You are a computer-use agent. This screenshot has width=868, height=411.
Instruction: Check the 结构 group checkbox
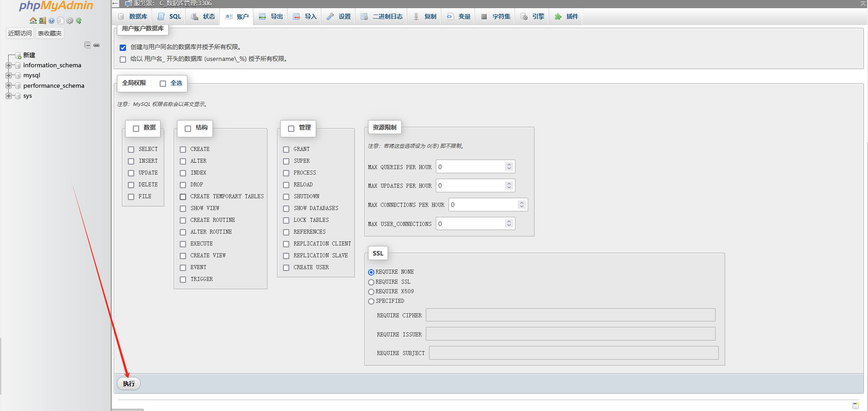point(188,128)
